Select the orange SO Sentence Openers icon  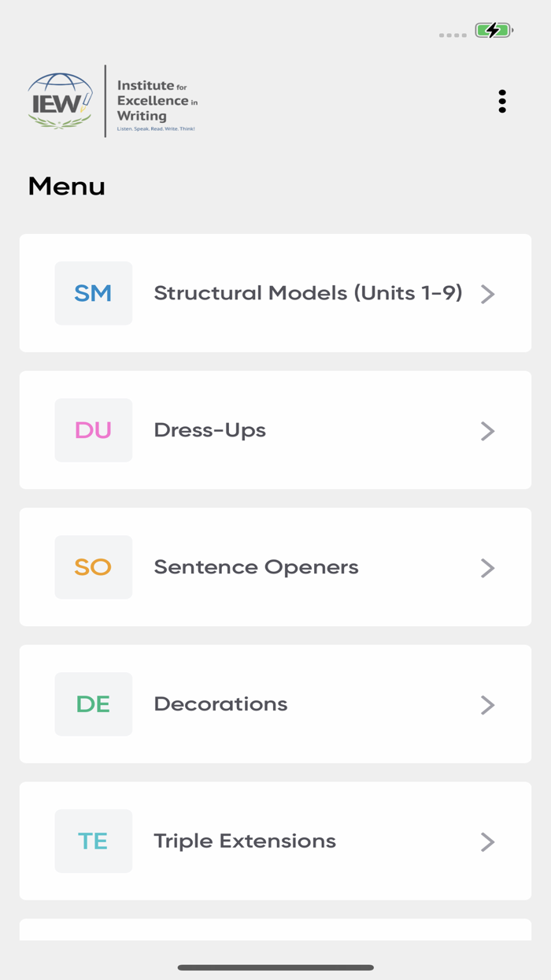(93, 567)
